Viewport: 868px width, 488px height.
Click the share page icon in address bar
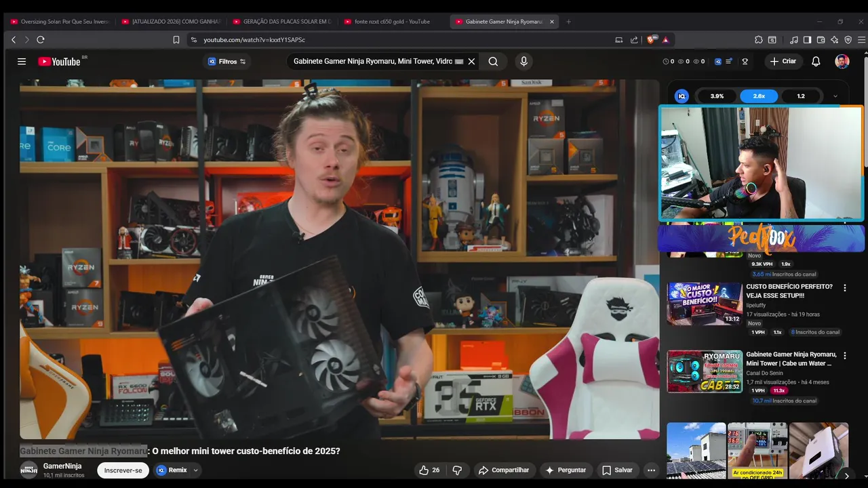click(634, 40)
